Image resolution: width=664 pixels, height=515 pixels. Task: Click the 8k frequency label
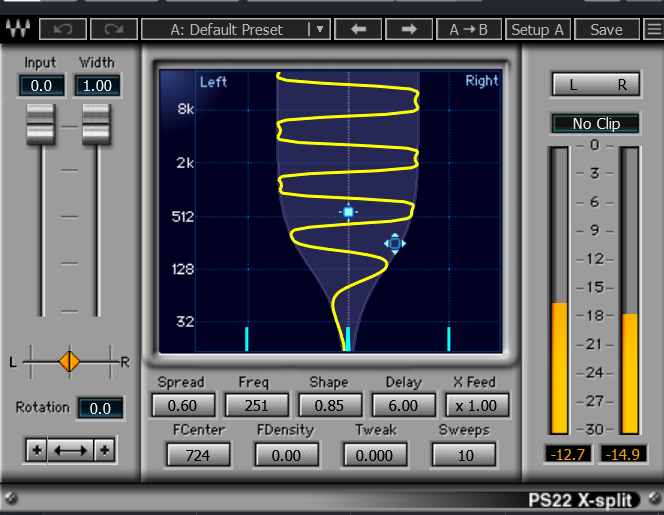pos(185,109)
